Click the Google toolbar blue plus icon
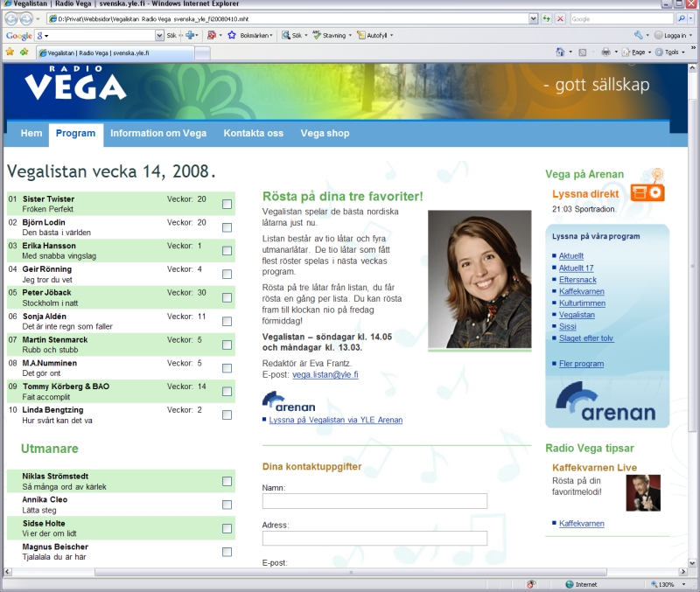The height and width of the screenshot is (592, 700). 190,35
